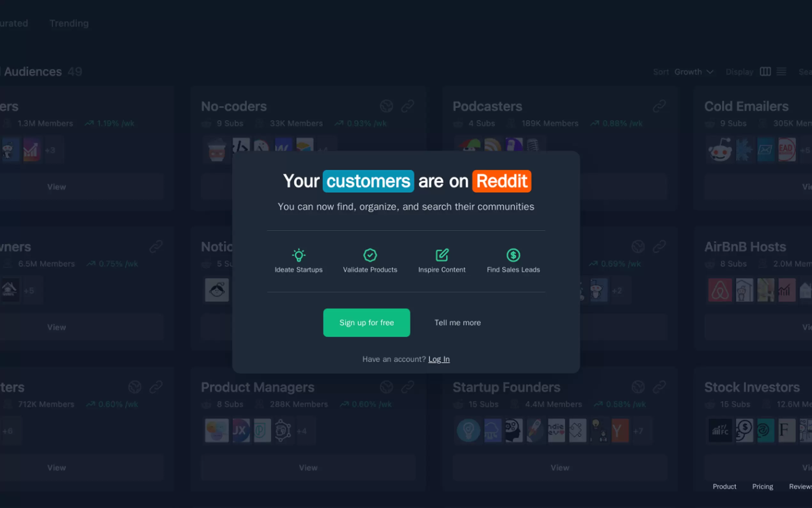
Task: Click the Product Managers card globe icon
Action: (386, 387)
